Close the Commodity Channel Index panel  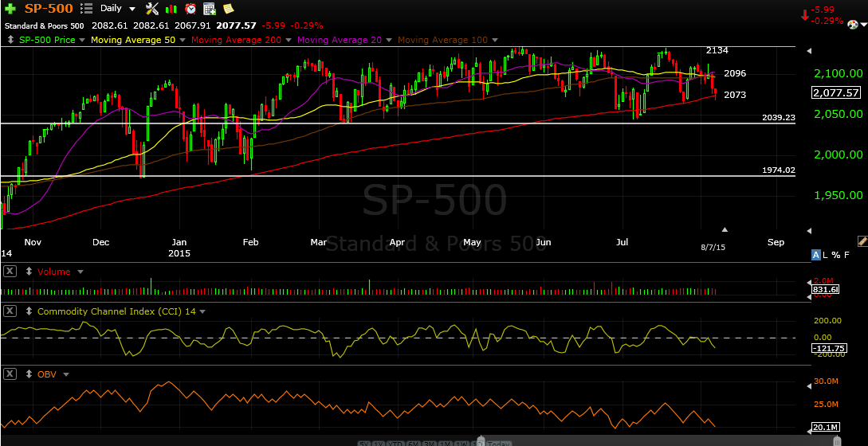[x=10, y=311]
